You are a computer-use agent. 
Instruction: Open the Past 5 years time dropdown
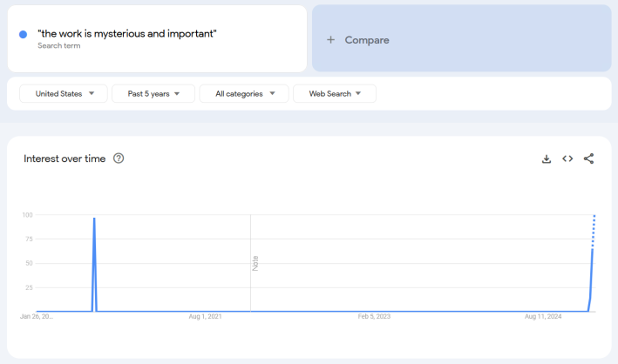click(153, 94)
